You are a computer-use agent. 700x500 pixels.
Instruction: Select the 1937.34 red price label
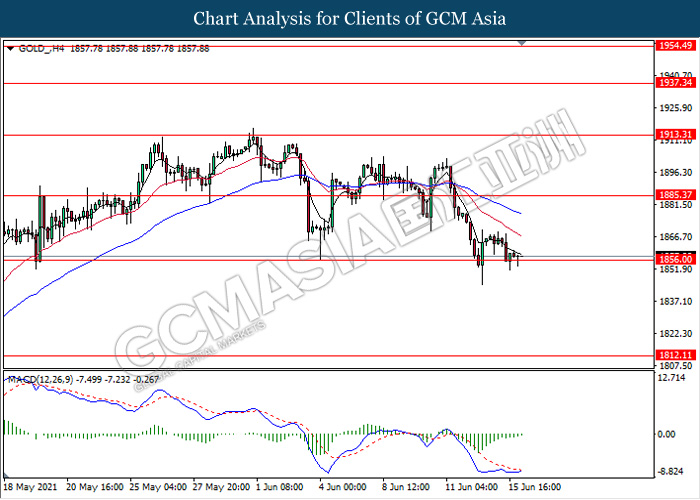(675, 83)
